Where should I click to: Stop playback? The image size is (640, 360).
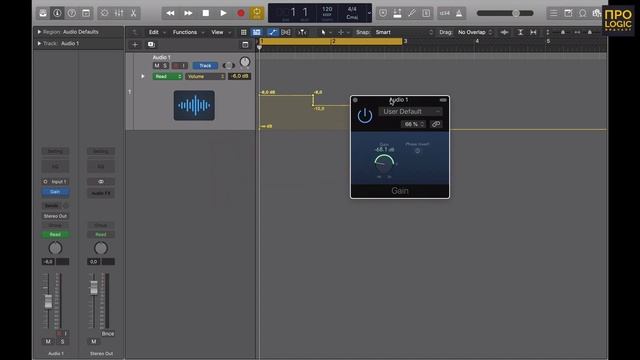[206, 13]
